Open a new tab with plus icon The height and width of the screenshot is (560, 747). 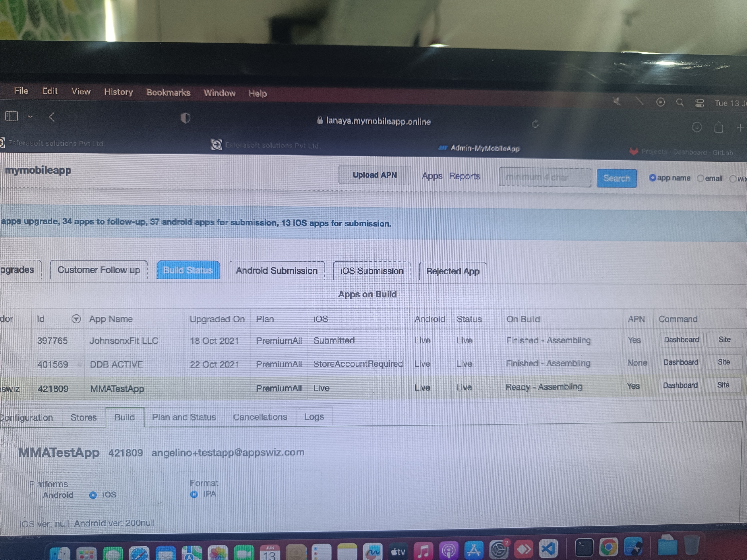740,128
